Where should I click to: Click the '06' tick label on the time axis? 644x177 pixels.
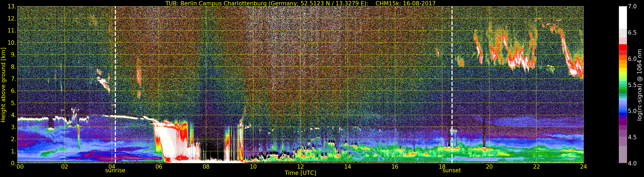point(159,167)
